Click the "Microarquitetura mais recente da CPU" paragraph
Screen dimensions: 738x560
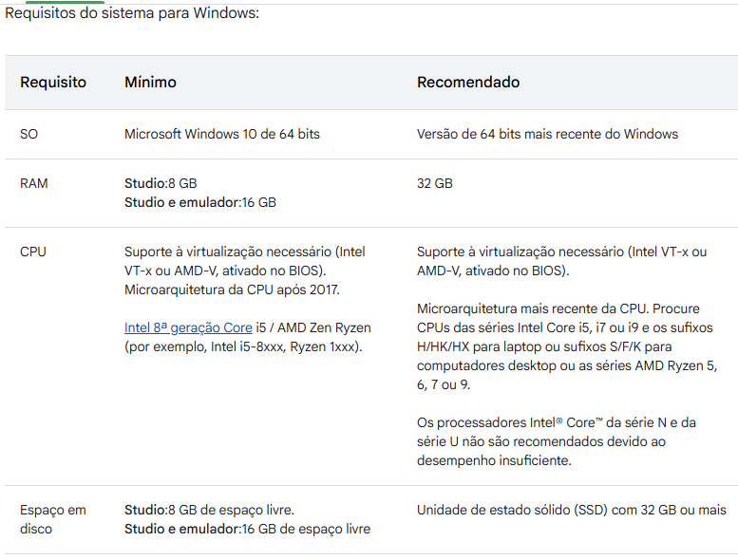point(565,346)
